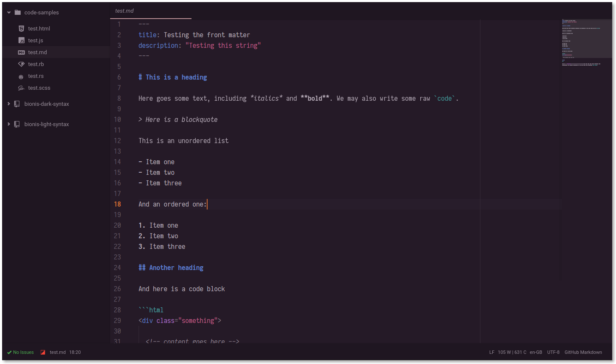Image resolution: width=616 pixels, height=364 pixels.
Task: Change the GitHub Markdown grammar
Action: [583, 352]
